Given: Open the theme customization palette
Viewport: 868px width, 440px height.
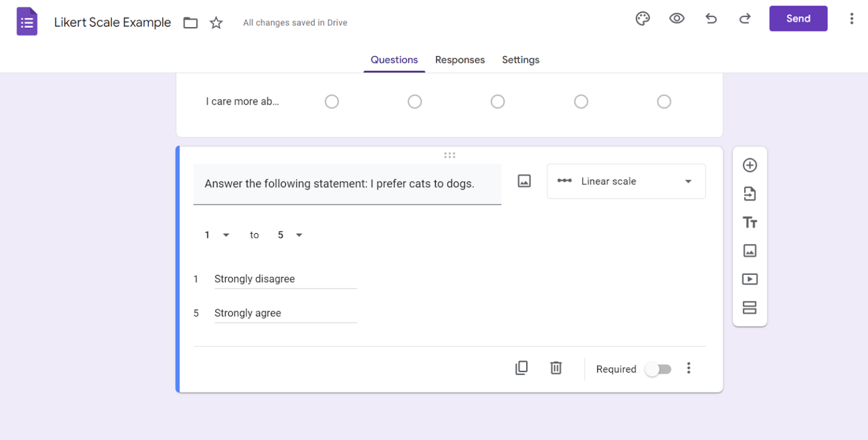Looking at the screenshot, I should [643, 18].
